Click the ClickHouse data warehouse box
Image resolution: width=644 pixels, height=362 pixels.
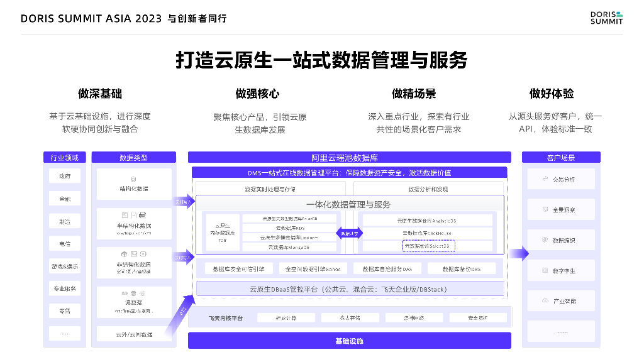pyautogui.click(x=427, y=233)
